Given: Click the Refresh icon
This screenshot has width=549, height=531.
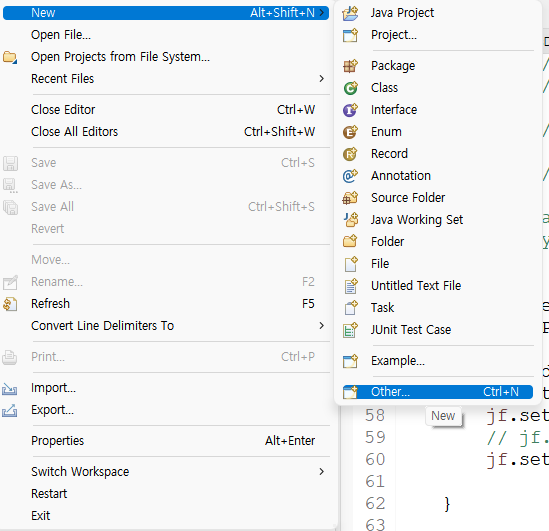Looking at the screenshot, I should (10, 304).
